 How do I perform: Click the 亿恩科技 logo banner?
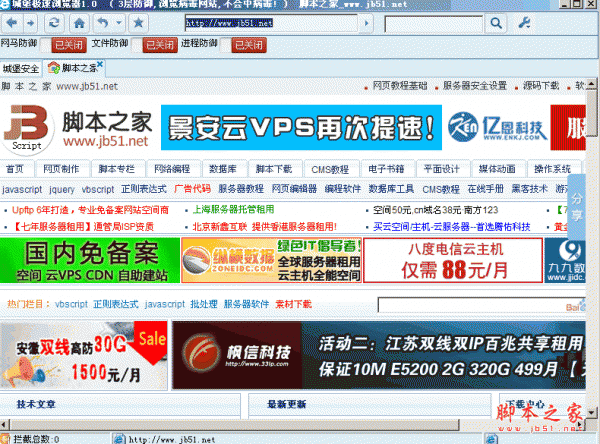tap(497, 127)
